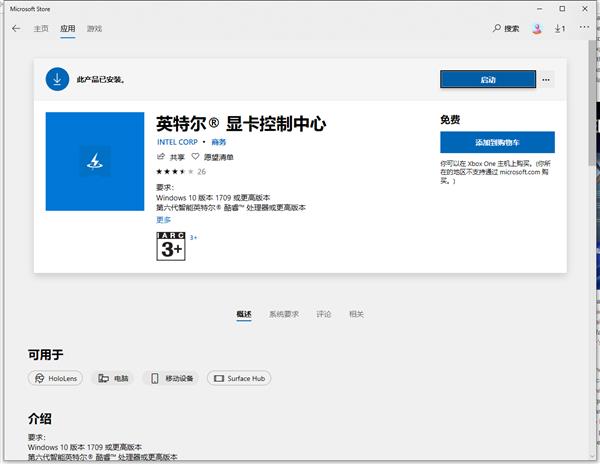Open the 系统要求 section tab
Screen dimensions: 600x464
click(284, 314)
